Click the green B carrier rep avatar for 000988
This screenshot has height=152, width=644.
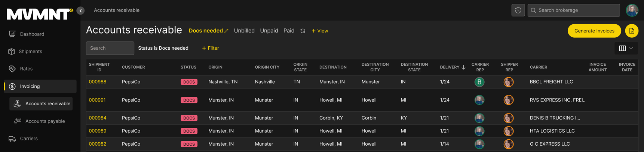pyautogui.click(x=479, y=82)
